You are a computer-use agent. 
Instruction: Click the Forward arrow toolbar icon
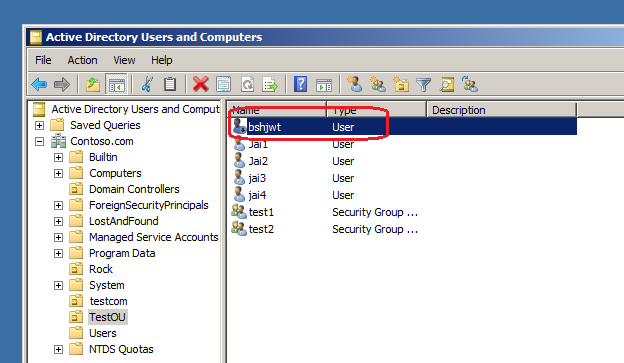pyautogui.click(x=62, y=84)
